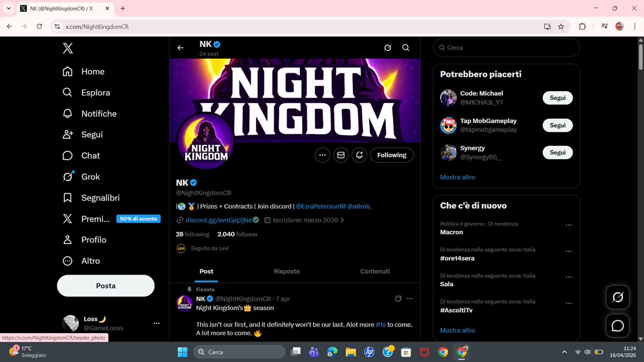The width and height of the screenshot is (644, 362).
Task: Open the Chrome tab search dropdown
Action: pos(8,9)
